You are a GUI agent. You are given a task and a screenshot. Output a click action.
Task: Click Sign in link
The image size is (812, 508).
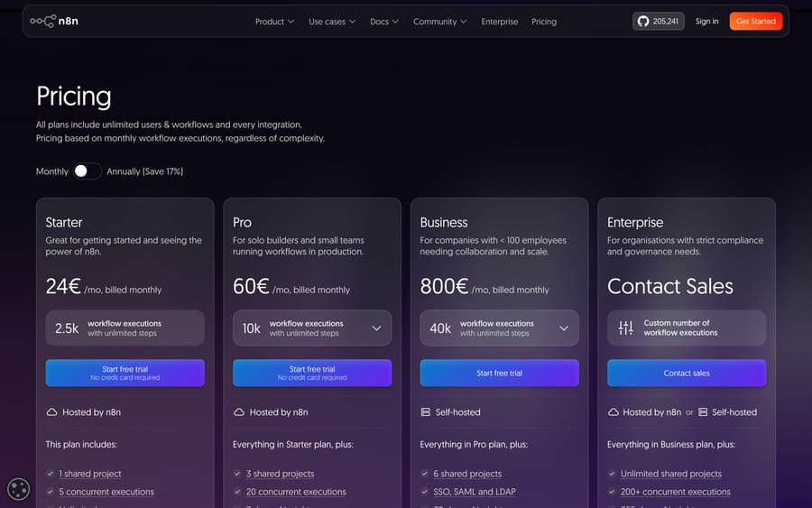coord(706,22)
